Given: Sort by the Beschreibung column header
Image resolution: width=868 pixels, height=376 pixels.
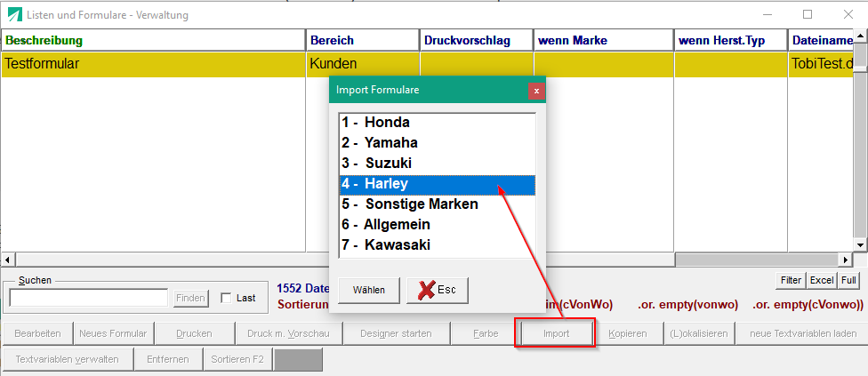Looking at the screenshot, I should click(x=153, y=40).
